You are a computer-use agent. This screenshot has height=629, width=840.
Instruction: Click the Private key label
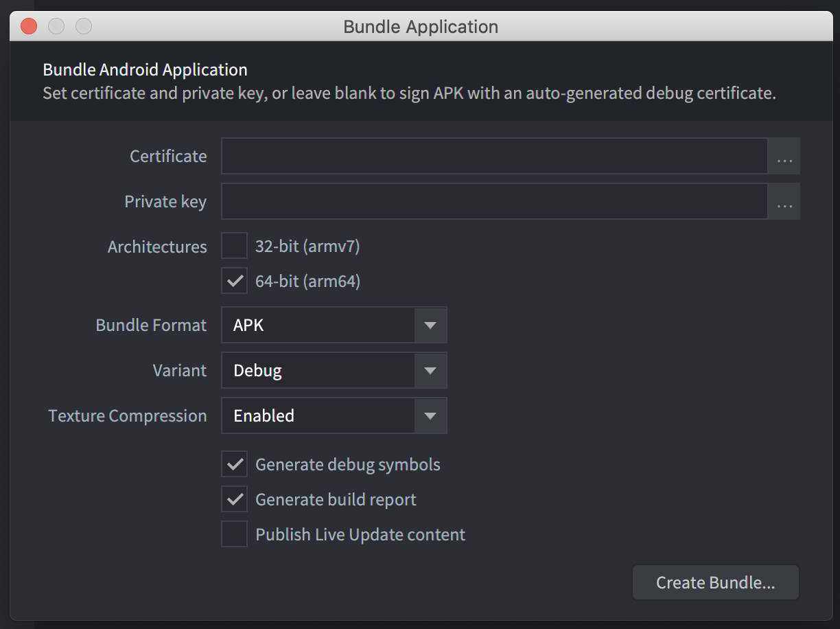point(165,202)
